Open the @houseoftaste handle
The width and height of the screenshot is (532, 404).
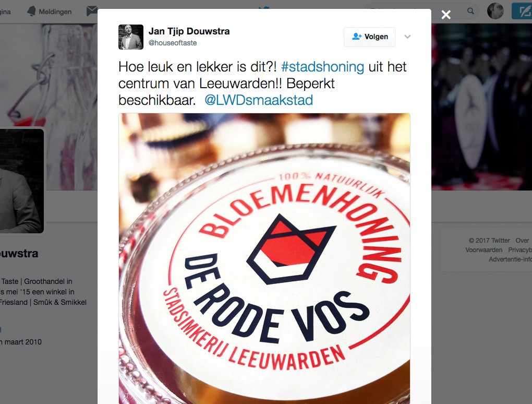[x=173, y=43]
